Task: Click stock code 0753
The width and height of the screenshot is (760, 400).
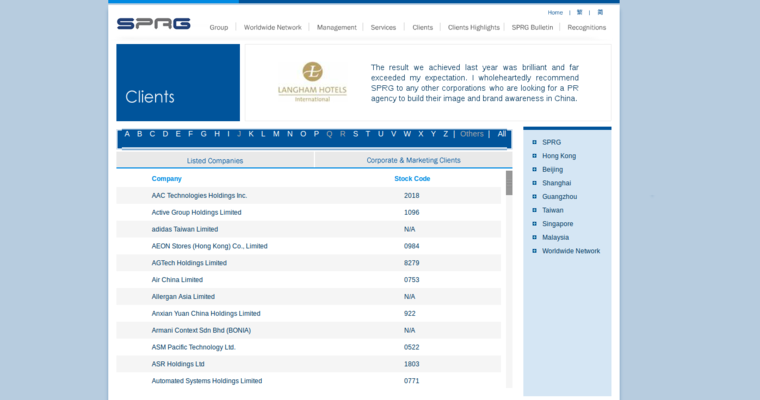Action: tap(412, 280)
